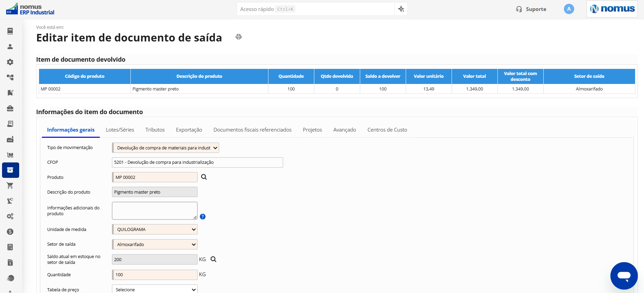Open the calculator sidebar icon
Screen dimensions: 644x293
(10, 247)
